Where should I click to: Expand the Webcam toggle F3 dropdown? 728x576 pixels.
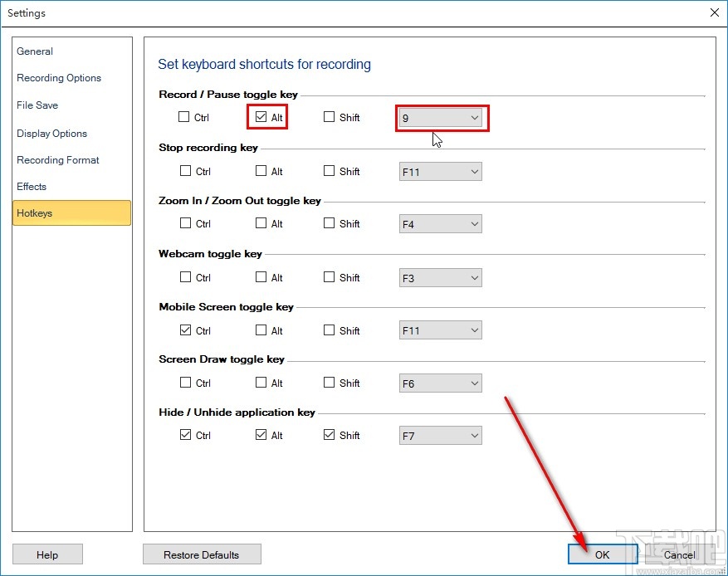click(440, 278)
